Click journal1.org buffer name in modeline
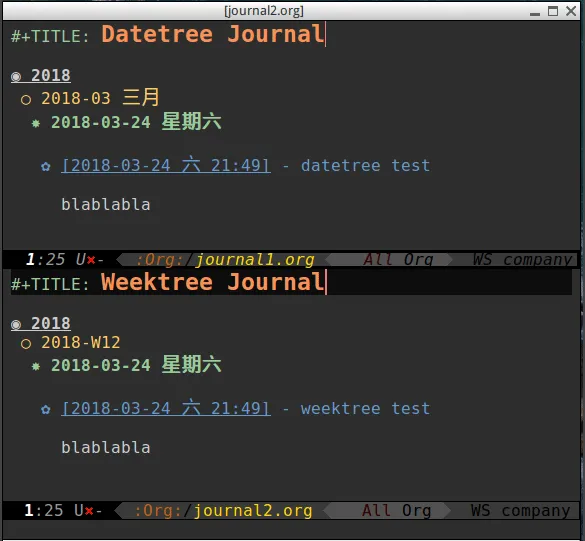Viewport: 585px width, 541px height. [x=255, y=260]
